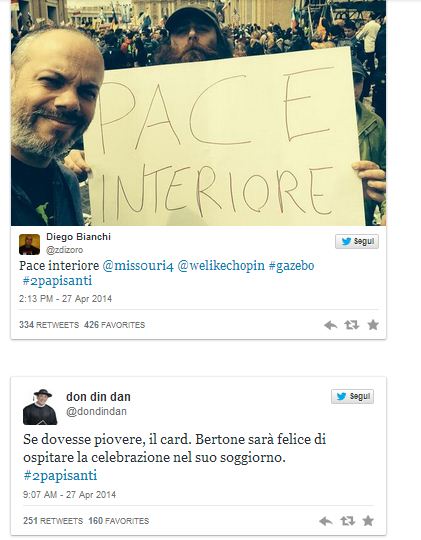Open the 9:07 AM - 27 Apr 2014 timestamp
Image resolution: width=421 pixels, height=540 pixels.
coord(69,495)
